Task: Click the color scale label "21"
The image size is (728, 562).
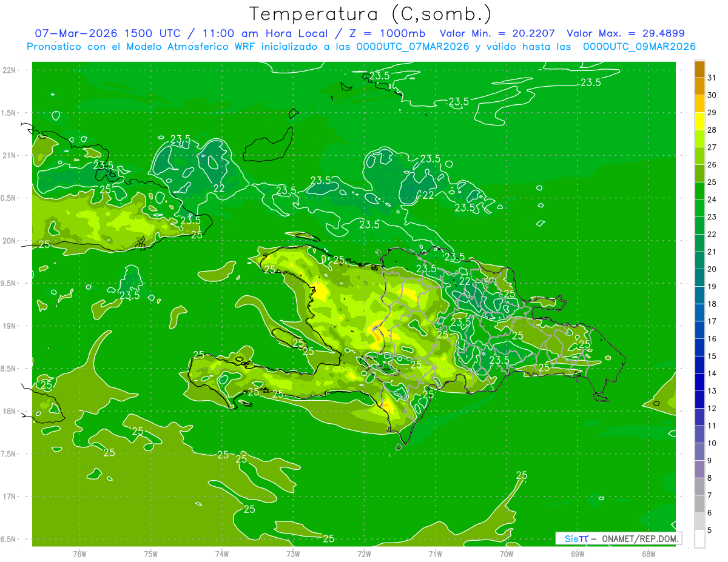Action: 712,252
